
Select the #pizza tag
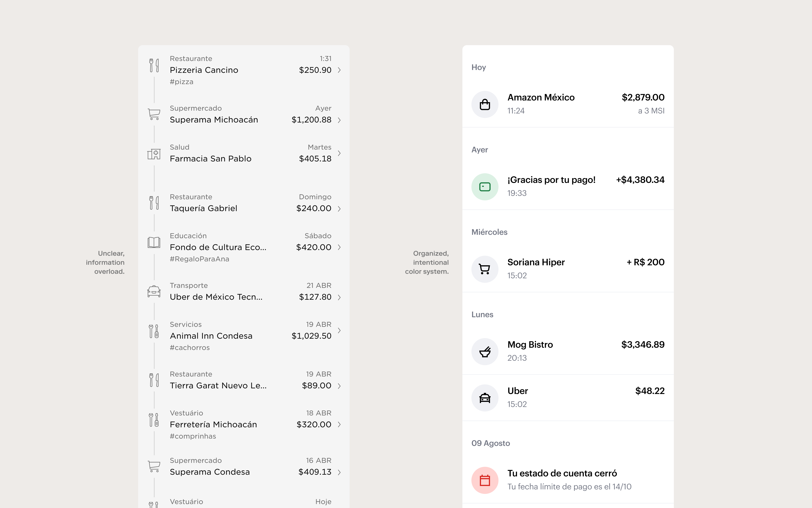pyautogui.click(x=182, y=82)
